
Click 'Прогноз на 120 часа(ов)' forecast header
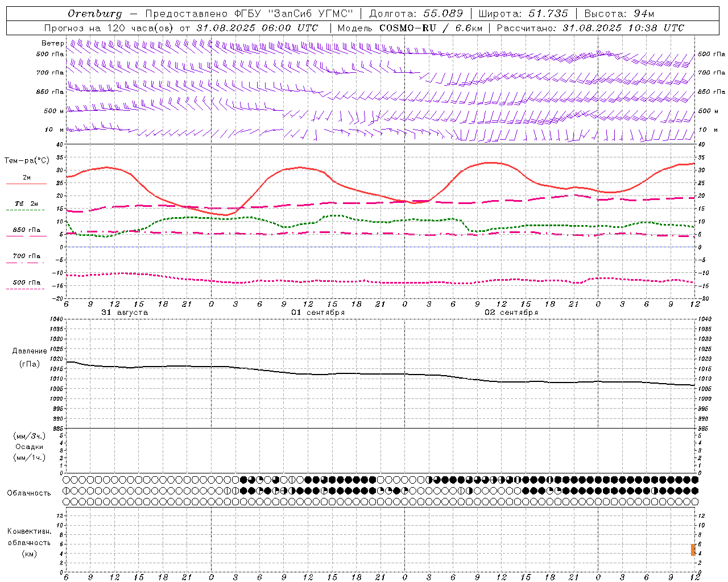[x=109, y=28]
